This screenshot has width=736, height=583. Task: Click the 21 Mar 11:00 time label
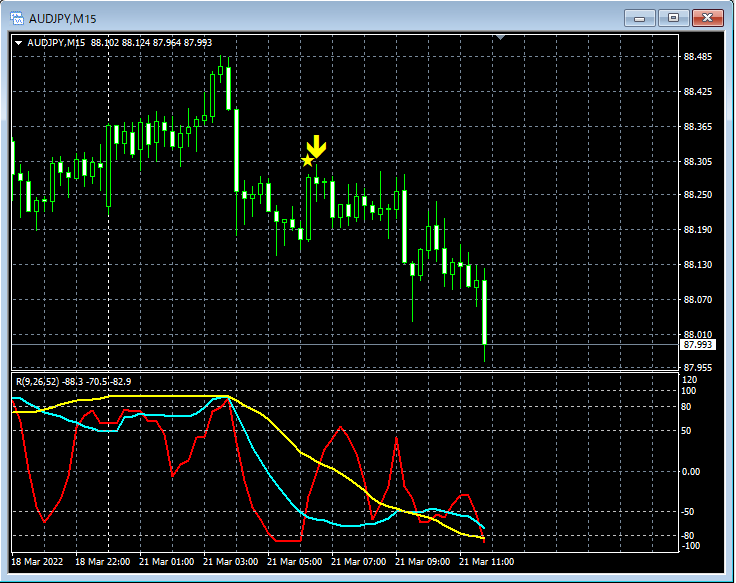point(486,562)
